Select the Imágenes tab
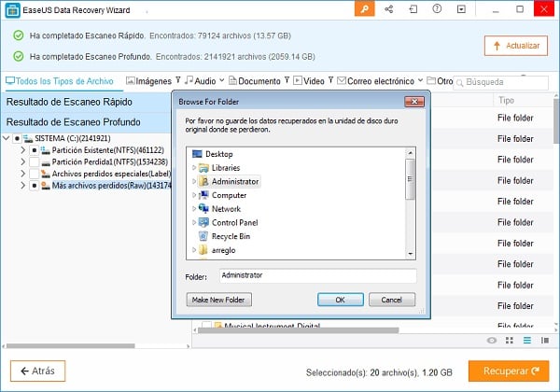 (x=149, y=81)
